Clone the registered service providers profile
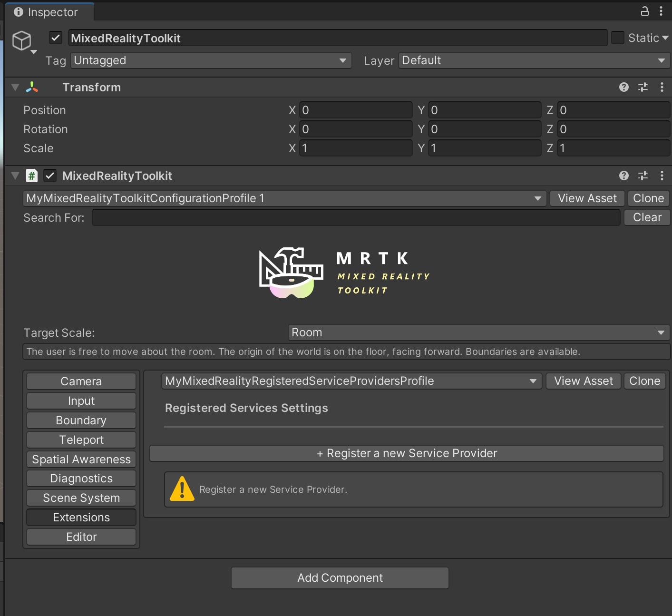Image resolution: width=672 pixels, height=616 pixels. pos(644,381)
